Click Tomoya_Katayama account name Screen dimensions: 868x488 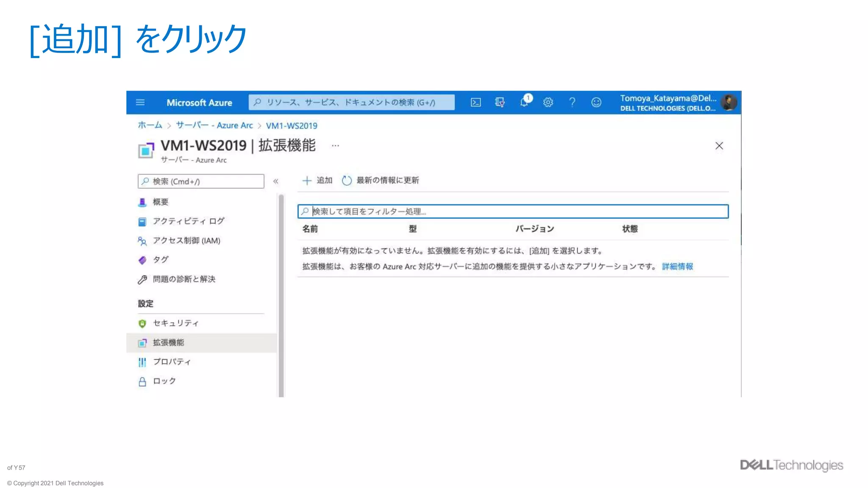tap(668, 98)
